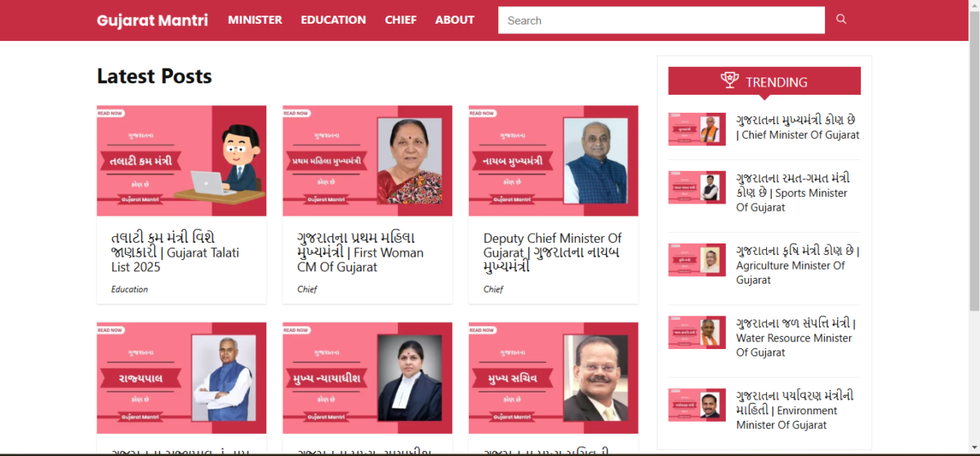Screen dimensions: 980x456
Task: Open the Mukhya Sachiv post thumbnail
Action: (554, 378)
